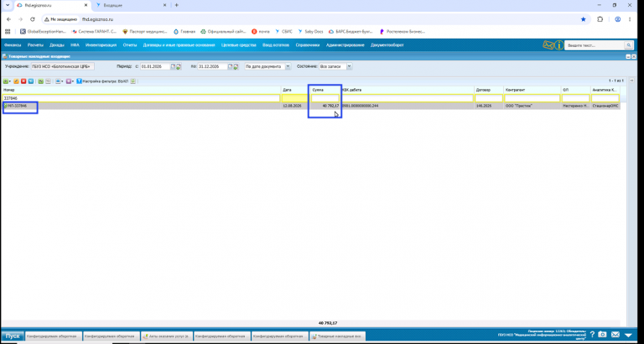Open the НФА menu
This screenshot has width=644, height=344.
click(x=75, y=45)
